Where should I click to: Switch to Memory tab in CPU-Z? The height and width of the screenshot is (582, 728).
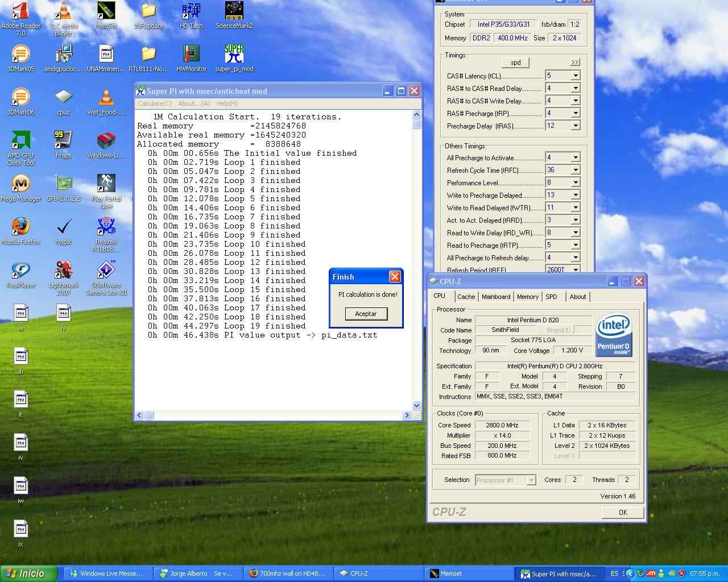(x=528, y=297)
